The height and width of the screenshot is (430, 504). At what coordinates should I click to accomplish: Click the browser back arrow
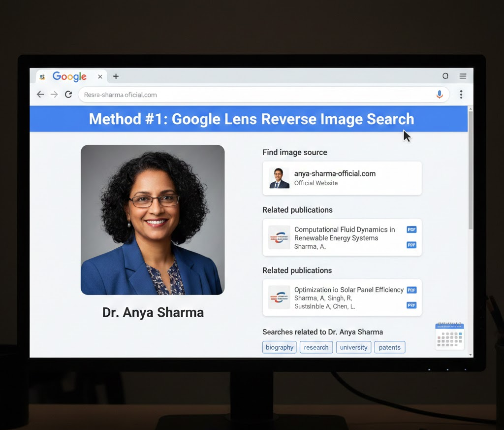point(40,95)
